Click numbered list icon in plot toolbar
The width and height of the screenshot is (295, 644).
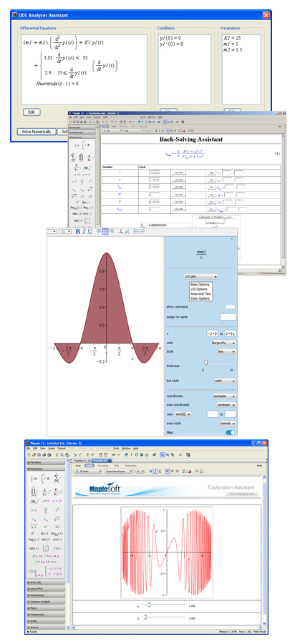click(142, 232)
